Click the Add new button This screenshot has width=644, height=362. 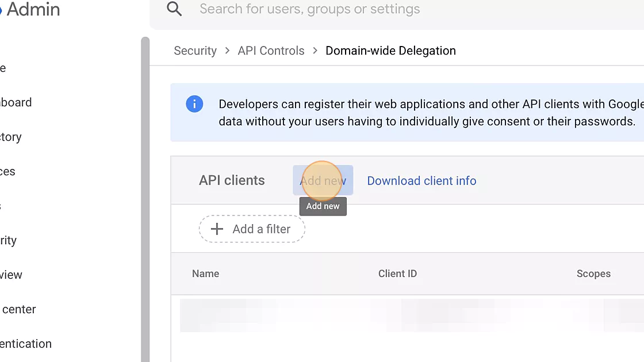tap(323, 180)
